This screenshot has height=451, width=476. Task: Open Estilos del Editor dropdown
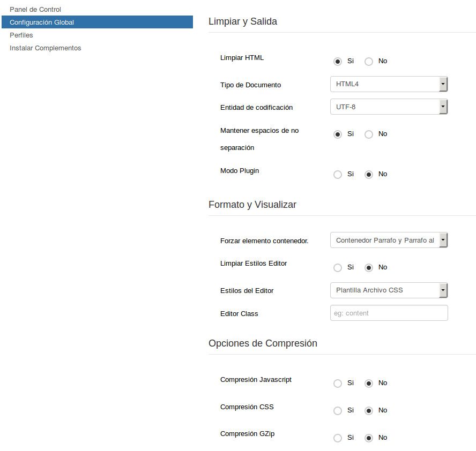click(389, 290)
